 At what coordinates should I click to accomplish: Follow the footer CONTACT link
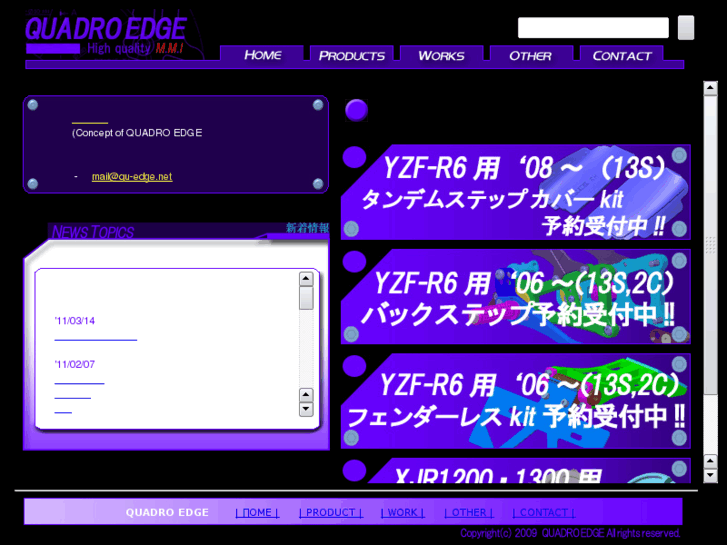point(543,513)
